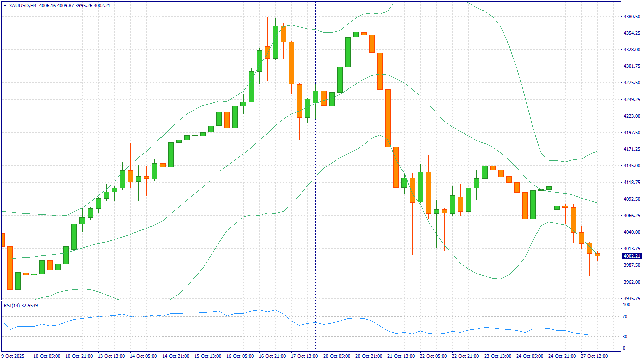Click the RSI scale value 30
The height and width of the screenshot is (362, 644).
click(x=626, y=337)
